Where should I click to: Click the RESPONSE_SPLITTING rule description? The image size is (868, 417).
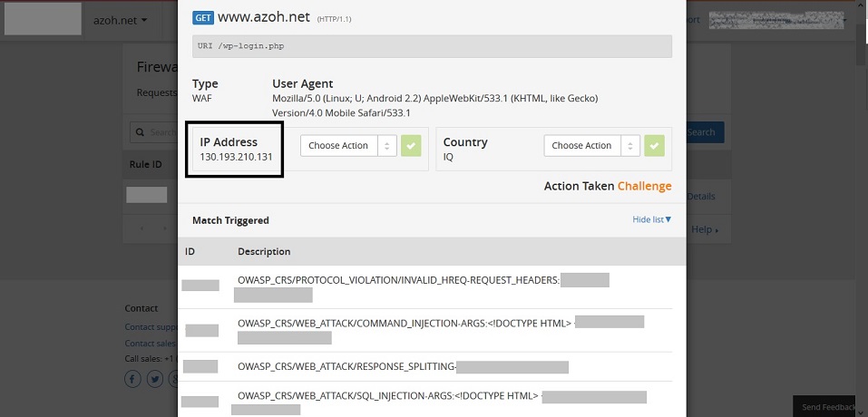[x=346, y=366]
